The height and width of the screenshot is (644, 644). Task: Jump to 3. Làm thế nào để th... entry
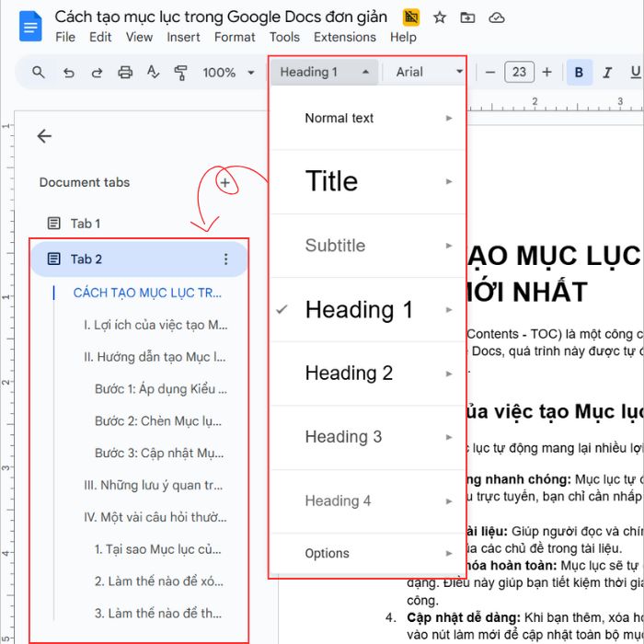(157, 614)
